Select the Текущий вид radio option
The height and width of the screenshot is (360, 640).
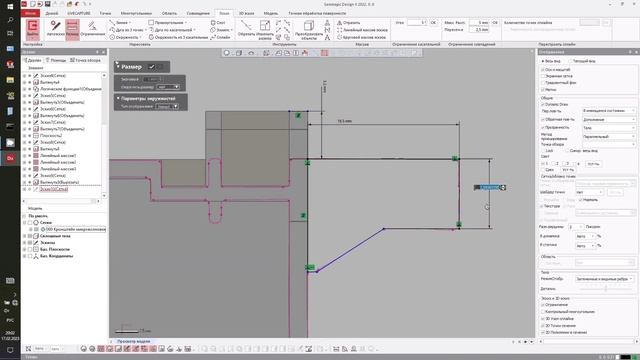pyautogui.click(x=582, y=61)
